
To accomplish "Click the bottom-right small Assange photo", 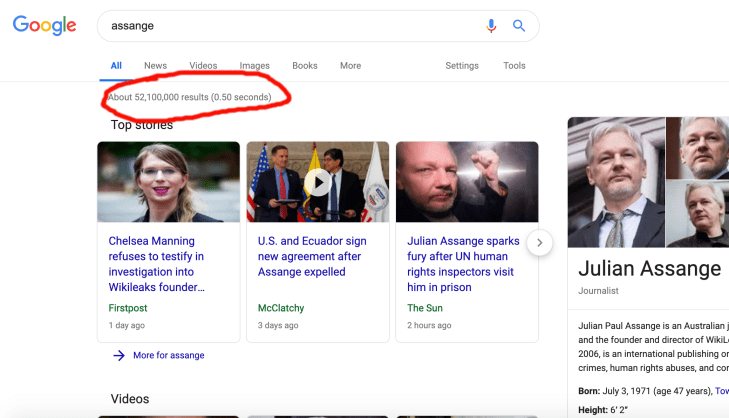I will (697, 214).
